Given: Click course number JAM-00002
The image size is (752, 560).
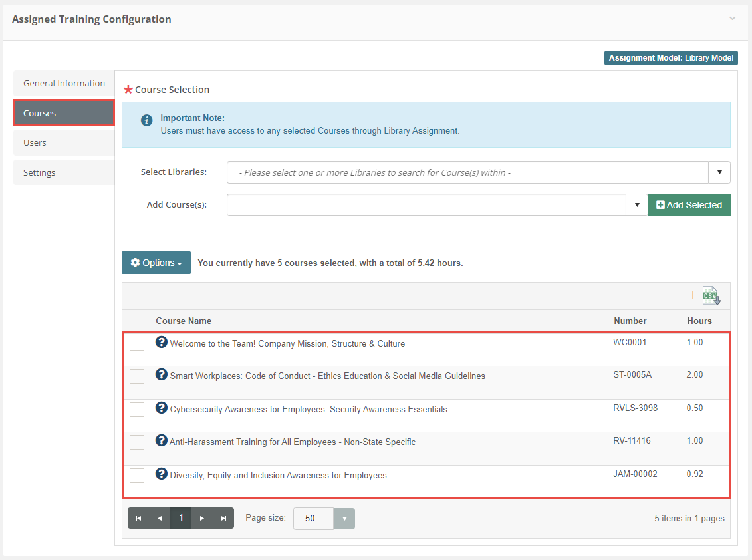Looking at the screenshot, I should (x=635, y=474).
